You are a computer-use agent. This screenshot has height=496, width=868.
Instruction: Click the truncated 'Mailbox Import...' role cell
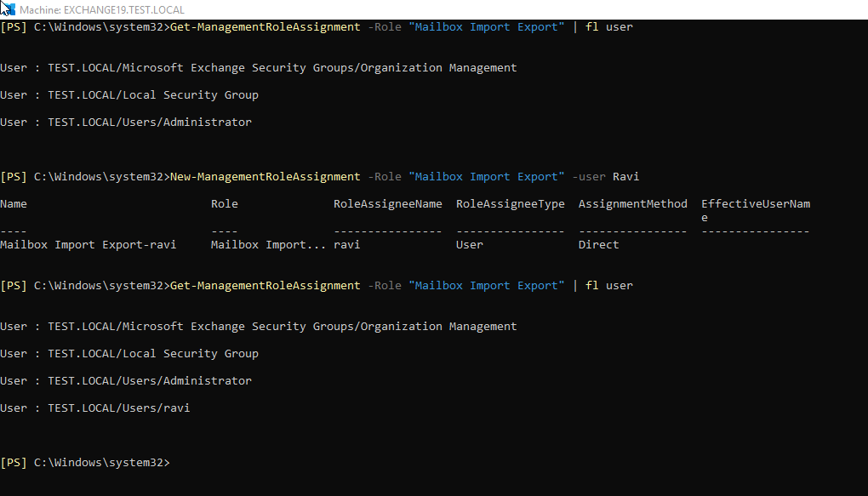coord(268,245)
